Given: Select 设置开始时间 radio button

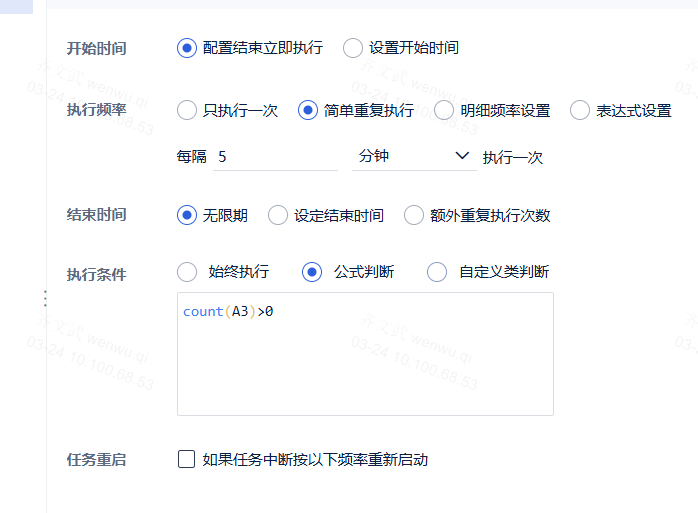Looking at the screenshot, I should (x=353, y=48).
